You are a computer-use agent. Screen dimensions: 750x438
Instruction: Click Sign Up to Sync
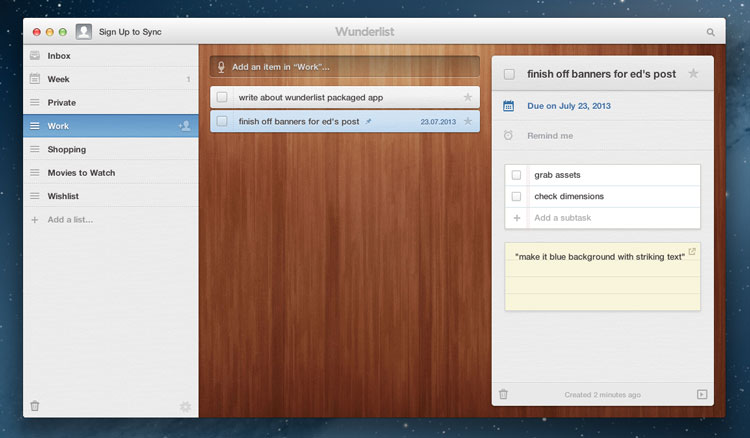[x=130, y=32]
